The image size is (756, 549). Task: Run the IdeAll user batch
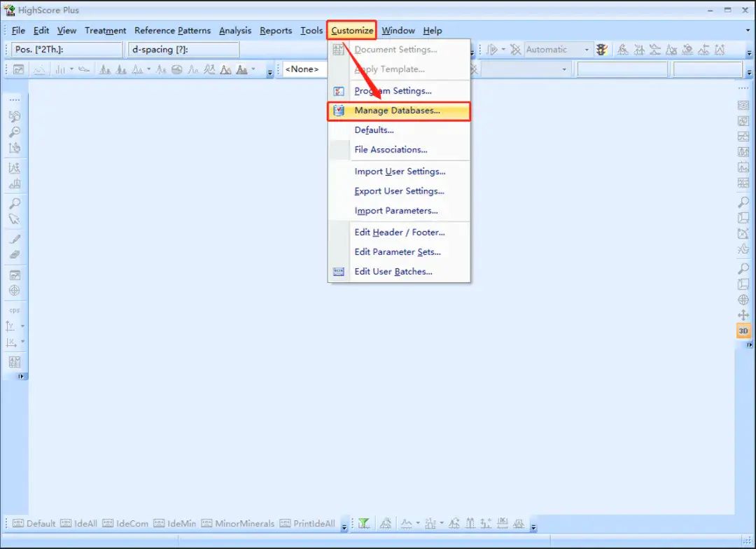click(78, 523)
